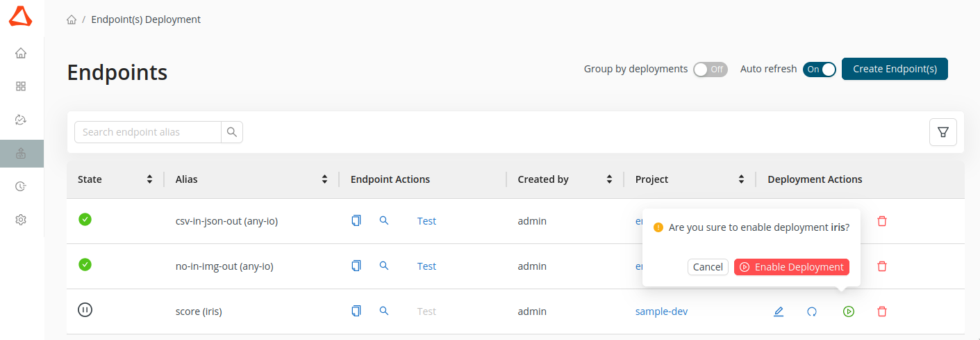This screenshot has height=340, width=980.
Task: Sort the table by Alias column
Action: (324, 179)
